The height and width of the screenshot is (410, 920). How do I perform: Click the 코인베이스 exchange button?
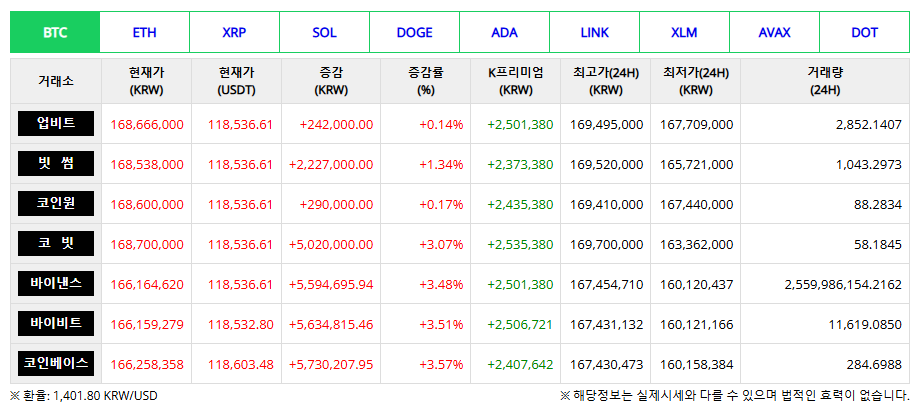click(x=56, y=364)
